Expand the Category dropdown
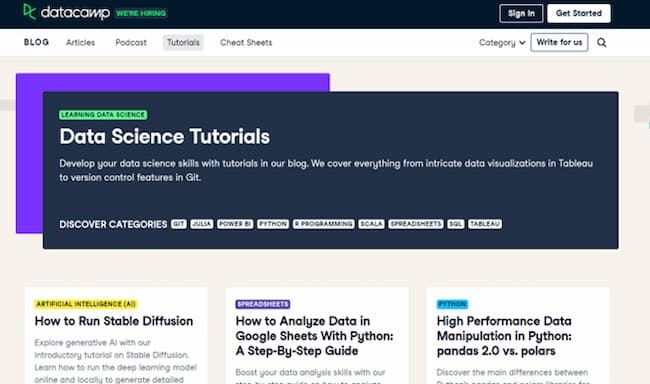The height and width of the screenshot is (384, 650). 502,42
